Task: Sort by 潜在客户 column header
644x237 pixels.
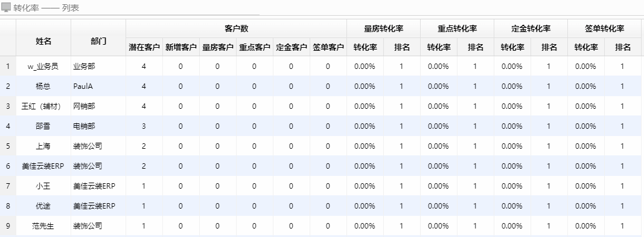Action: coord(144,47)
